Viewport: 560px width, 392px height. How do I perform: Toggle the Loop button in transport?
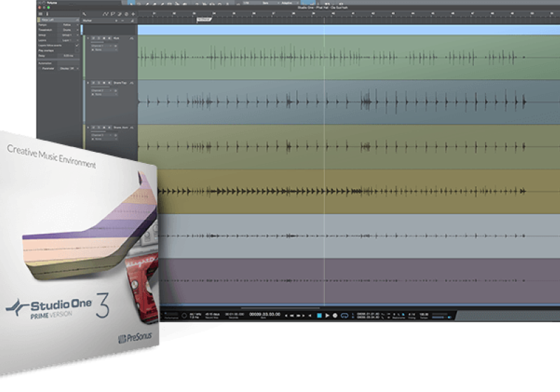pyautogui.click(x=344, y=315)
